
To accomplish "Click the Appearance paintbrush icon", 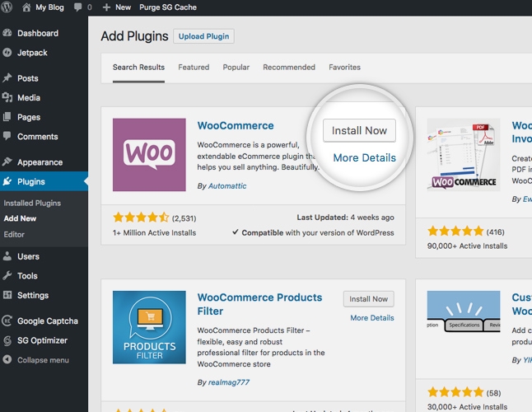I will point(7,162).
